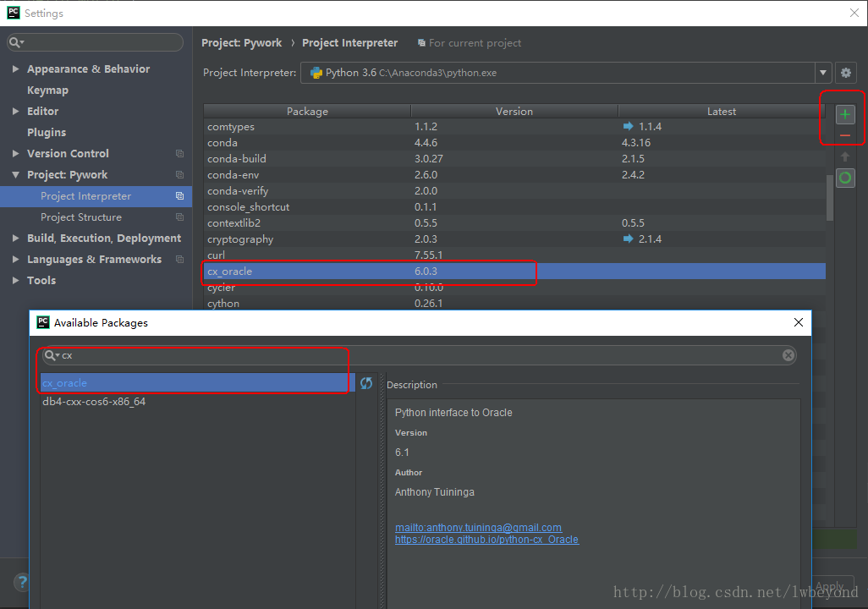Select the cryptography package row
The width and height of the screenshot is (868, 609).
[x=514, y=239]
